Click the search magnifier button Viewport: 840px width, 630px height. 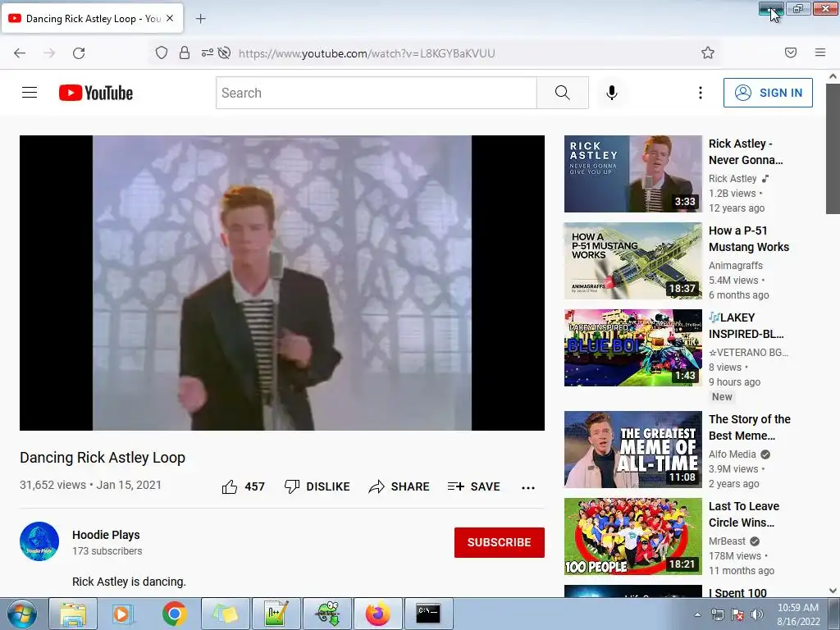pos(563,93)
